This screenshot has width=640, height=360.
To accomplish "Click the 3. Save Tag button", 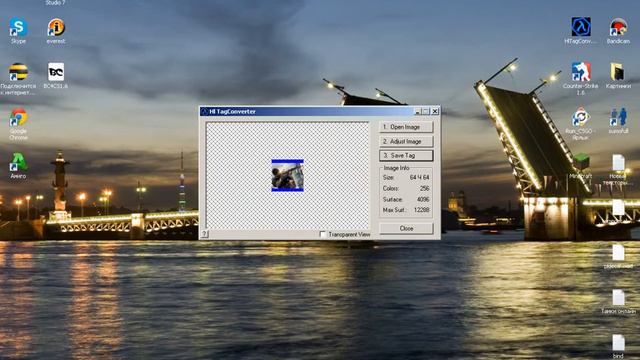I will (x=406, y=156).
